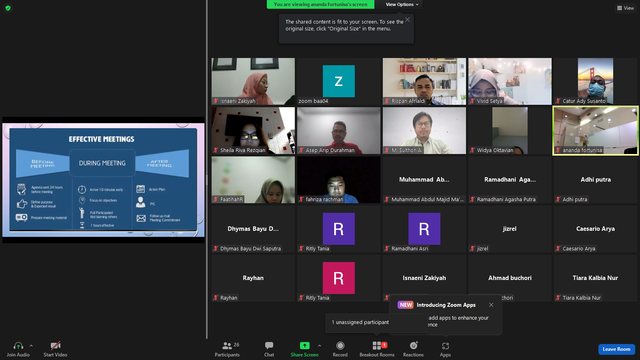Click muted mic icon on jizrel's tile
The width and height of the screenshot is (640, 360).
473,249
